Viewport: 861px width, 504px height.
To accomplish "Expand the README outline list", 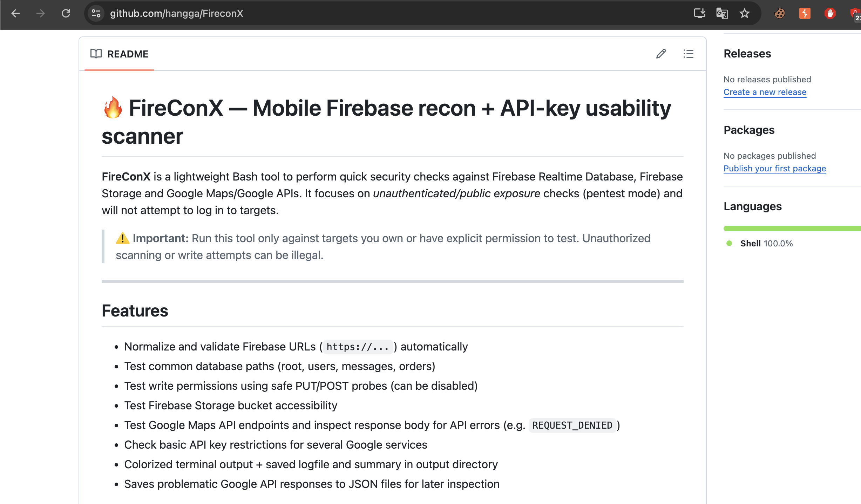I will point(688,54).
